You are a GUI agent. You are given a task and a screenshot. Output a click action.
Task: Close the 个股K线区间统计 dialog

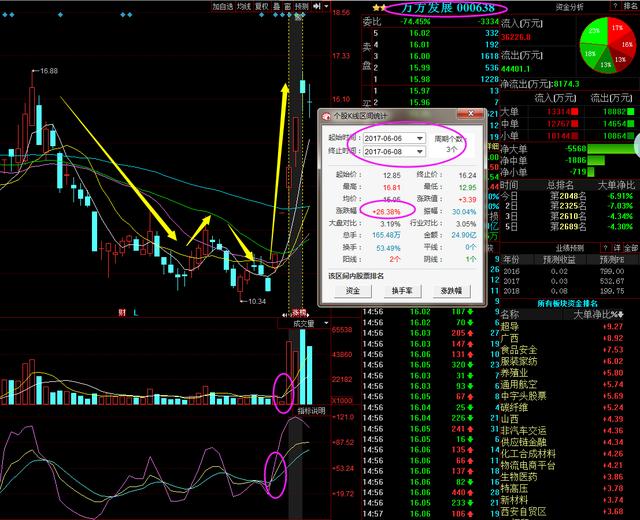pyautogui.click(x=470, y=114)
